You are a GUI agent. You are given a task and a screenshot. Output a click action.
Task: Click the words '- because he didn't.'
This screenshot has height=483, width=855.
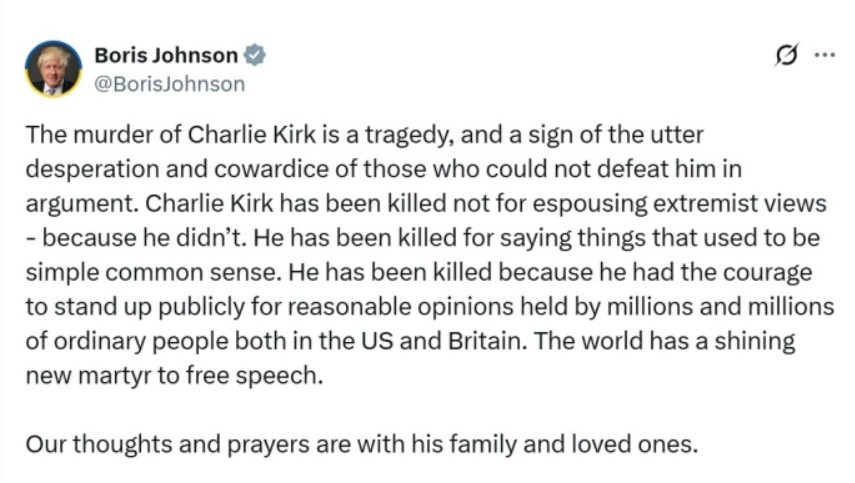[x=136, y=238]
